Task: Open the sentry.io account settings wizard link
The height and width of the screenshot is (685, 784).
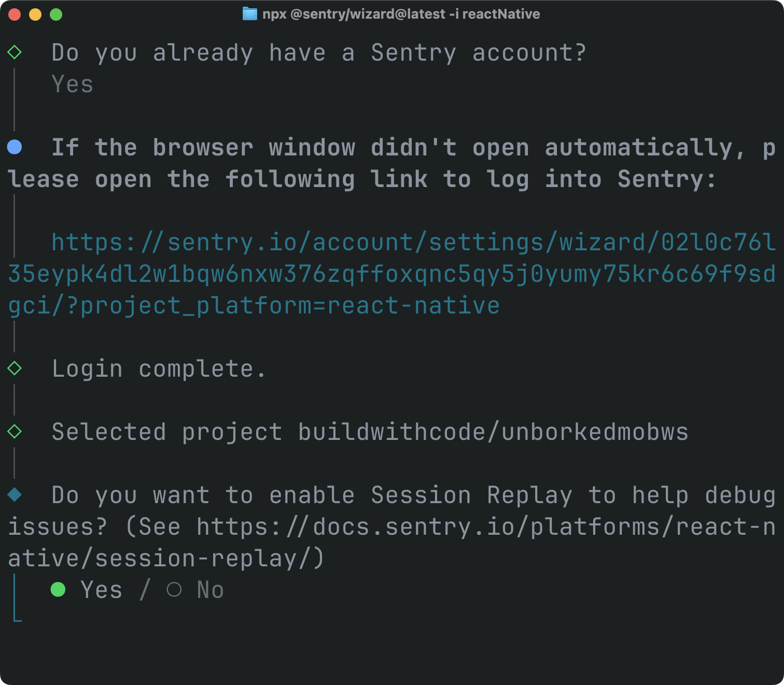Action: [x=392, y=274]
